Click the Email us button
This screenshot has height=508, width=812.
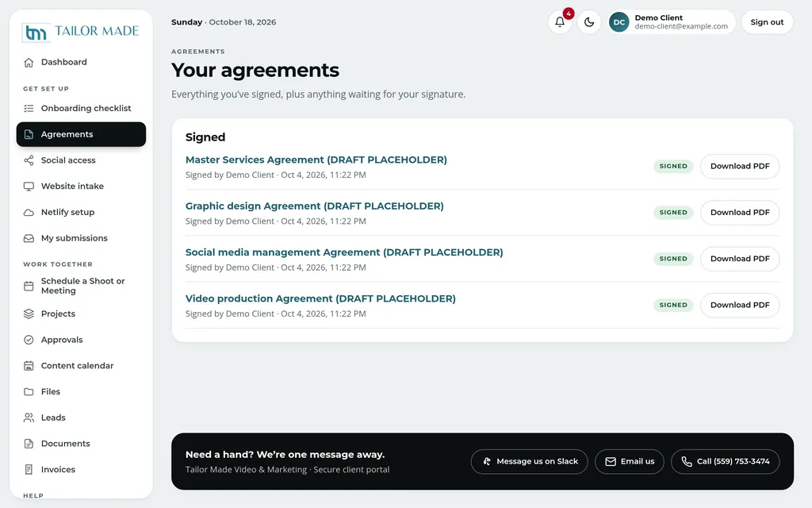coord(629,461)
